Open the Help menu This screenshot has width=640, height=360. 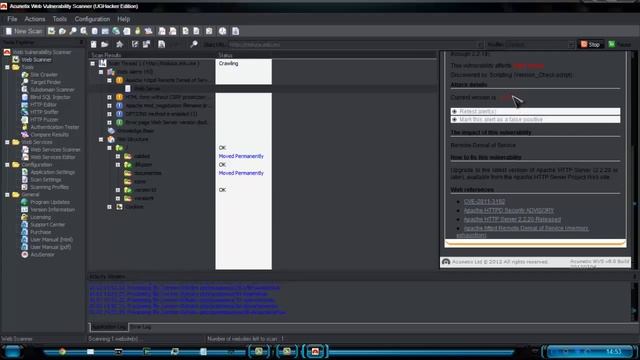click(x=124, y=19)
